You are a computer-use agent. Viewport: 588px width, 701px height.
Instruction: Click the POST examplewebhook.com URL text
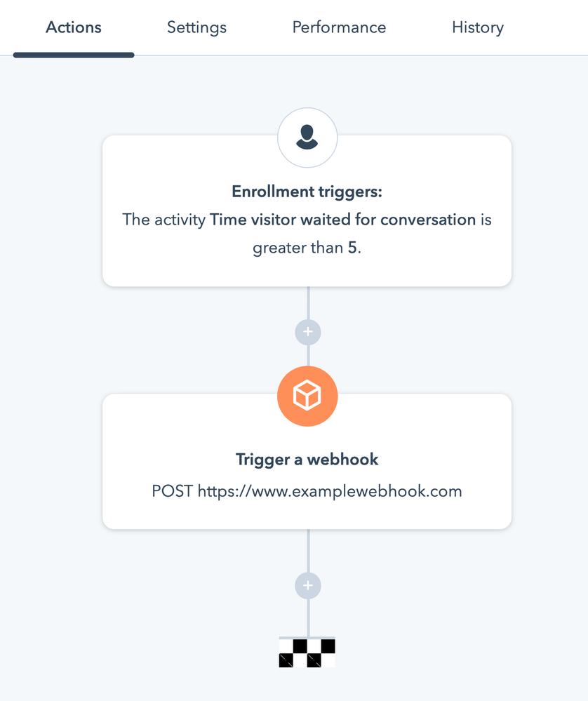point(307,491)
